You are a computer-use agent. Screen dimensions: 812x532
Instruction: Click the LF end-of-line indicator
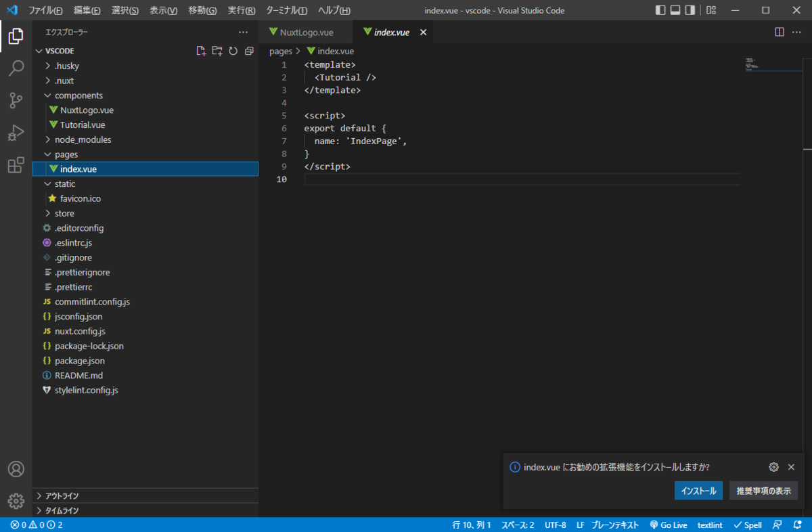click(x=581, y=525)
